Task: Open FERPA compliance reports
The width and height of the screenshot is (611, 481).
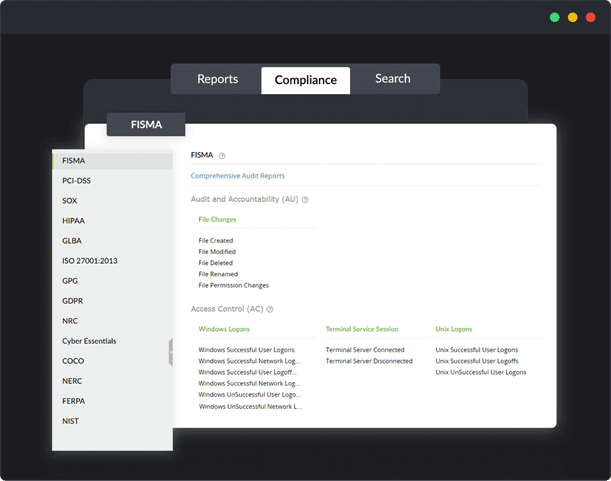Action: tap(113, 401)
